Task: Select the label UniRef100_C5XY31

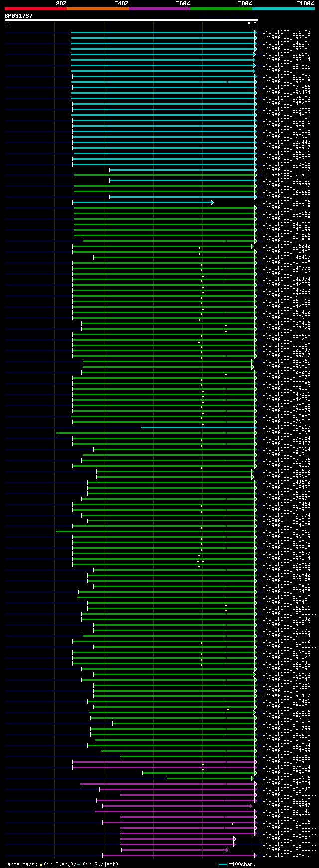Action: (x=286, y=707)
